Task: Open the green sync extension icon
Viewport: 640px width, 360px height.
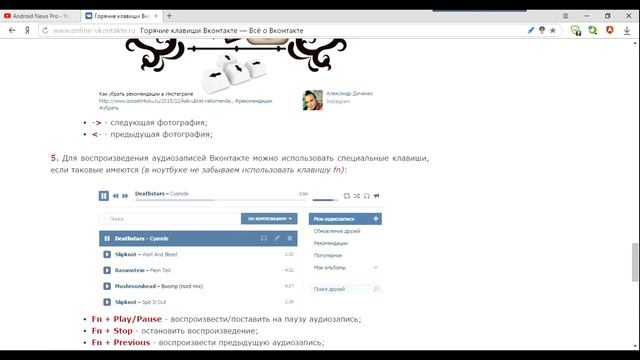Action: (x=593, y=31)
